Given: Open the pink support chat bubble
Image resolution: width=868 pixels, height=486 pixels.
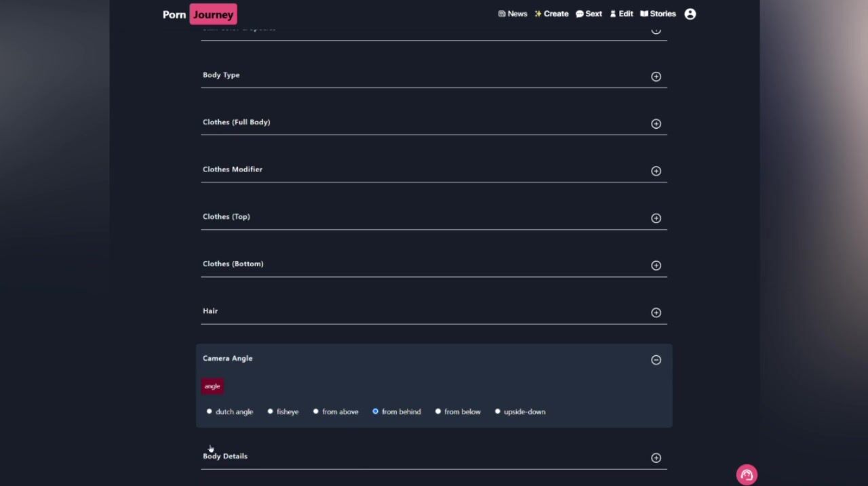Looking at the screenshot, I should coord(747,475).
